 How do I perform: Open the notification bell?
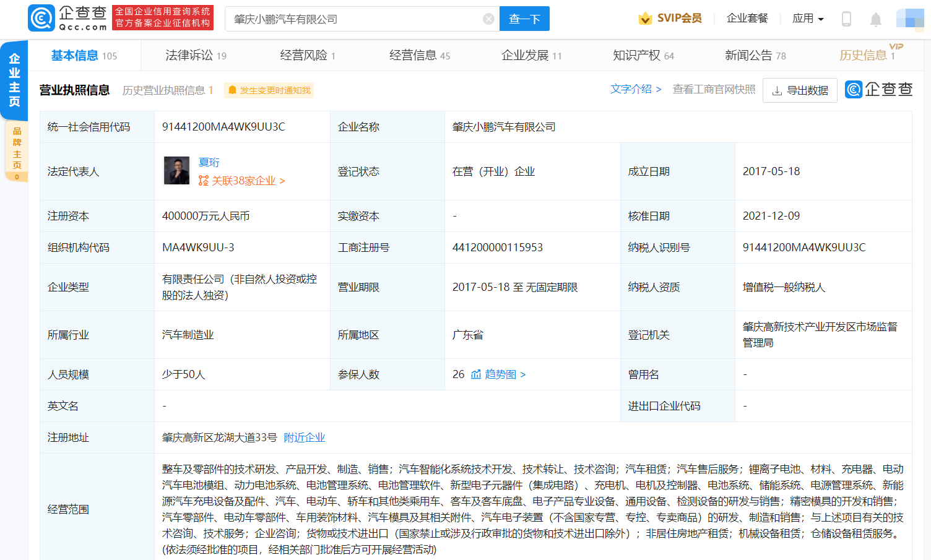875,19
